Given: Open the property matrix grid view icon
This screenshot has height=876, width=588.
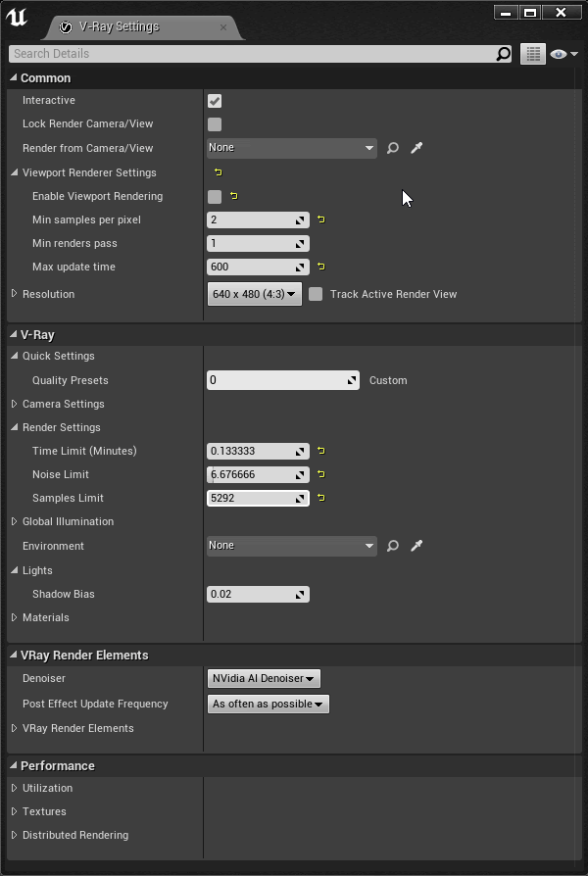Looking at the screenshot, I should point(532,54).
